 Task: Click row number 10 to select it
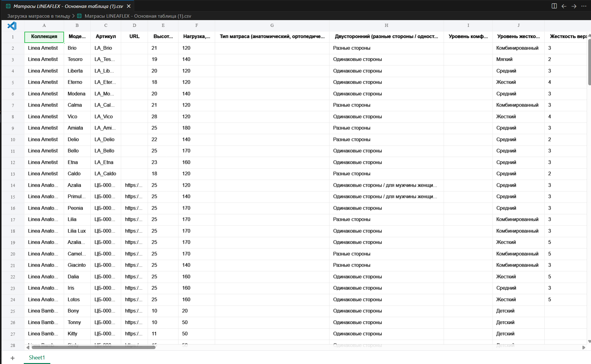point(13,140)
